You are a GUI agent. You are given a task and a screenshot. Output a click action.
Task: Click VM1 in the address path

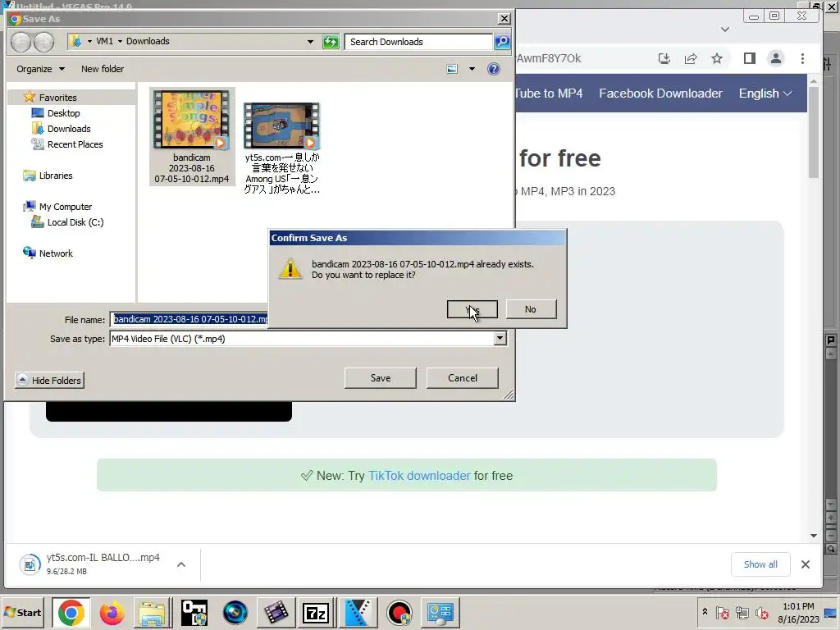click(104, 41)
